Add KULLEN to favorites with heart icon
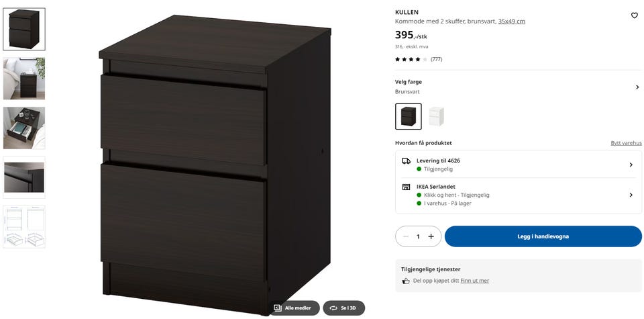The height and width of the screenshot is (319, 644). coord(634,15)
